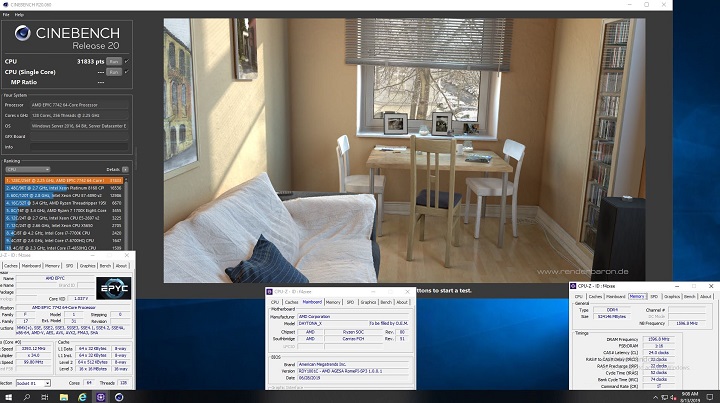Screen dimensions: 720x403
Task: Run the CPU multi-core benchmark
Action: [x=114, y=62]
